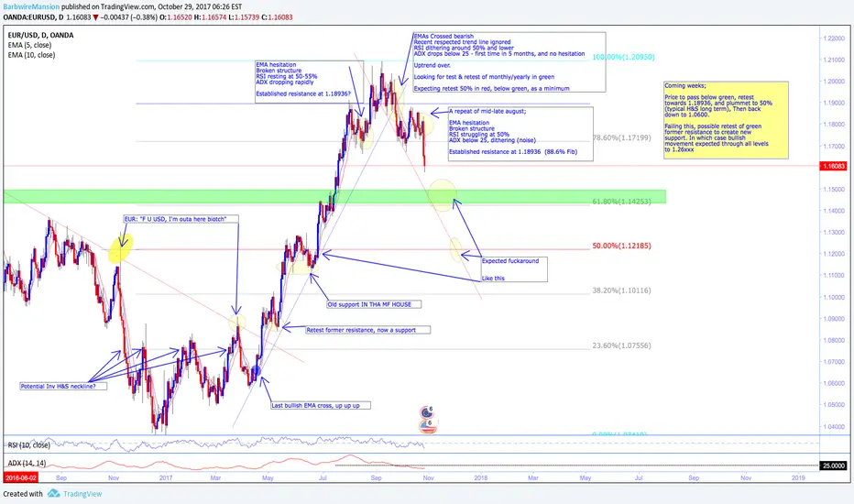This screenshot has width=854, height=504.
Task: Click the red 2016-06-02 date marker
Action: pos(21,477)
